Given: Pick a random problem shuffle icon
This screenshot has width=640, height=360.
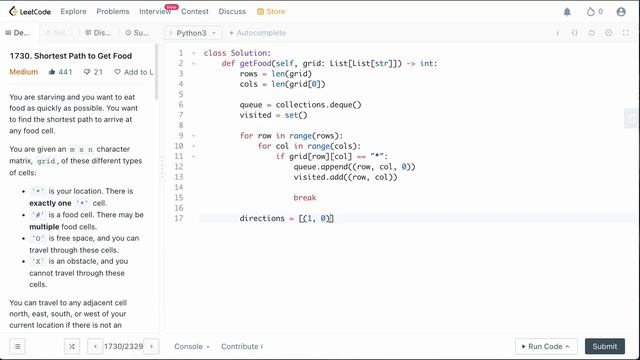Looking at the screenshot, I should 72,346.
